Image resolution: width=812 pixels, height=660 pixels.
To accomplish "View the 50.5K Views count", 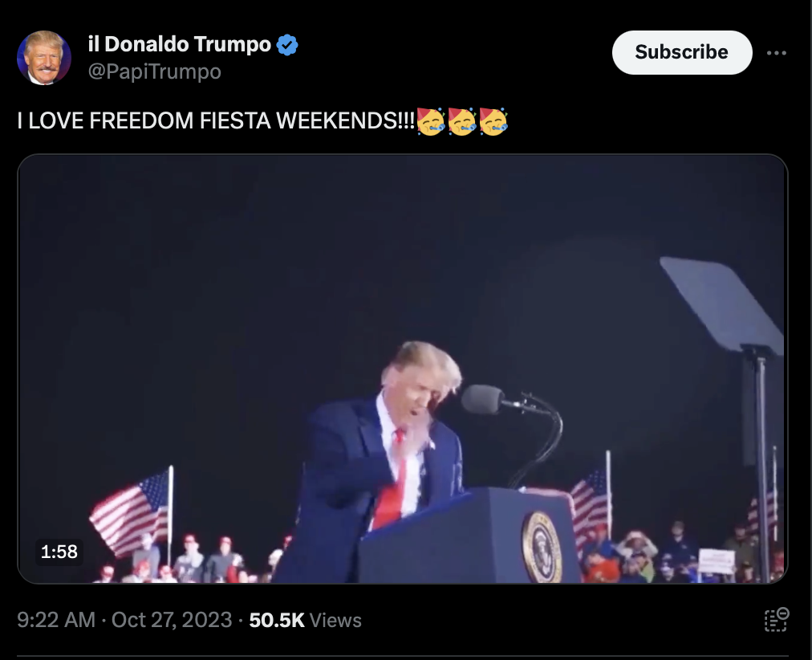I will click(x=305, y=620).
